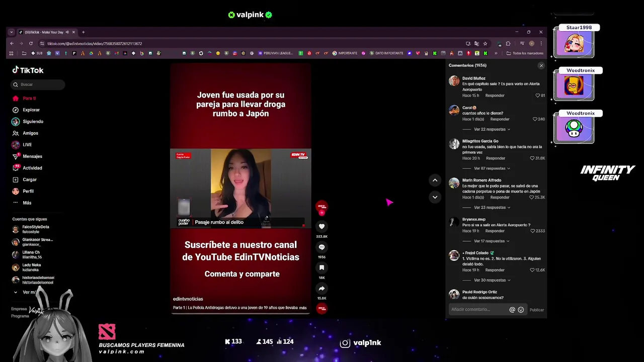
Task: Open the Para ti feed
Action: coord(24,98)
